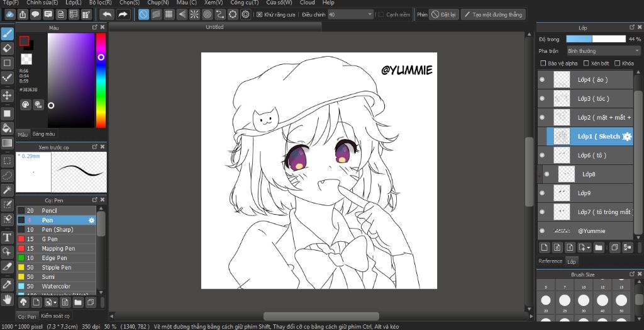Select Lớp8 layer thumbnail

click(x=566, y=174)
